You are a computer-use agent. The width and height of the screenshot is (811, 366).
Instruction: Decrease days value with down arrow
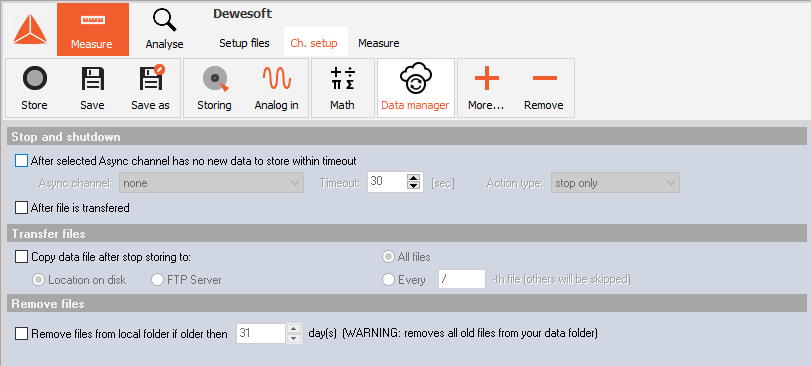pos(293,338)
